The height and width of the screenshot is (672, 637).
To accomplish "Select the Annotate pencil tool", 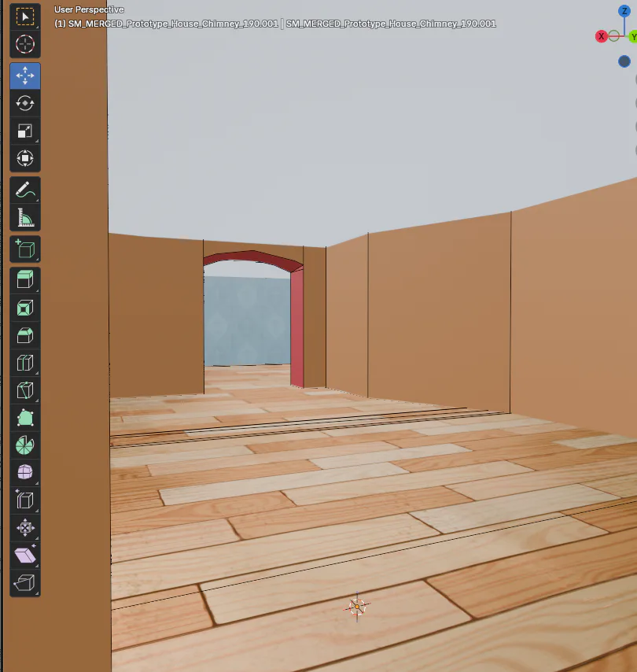I will point(25,190).
